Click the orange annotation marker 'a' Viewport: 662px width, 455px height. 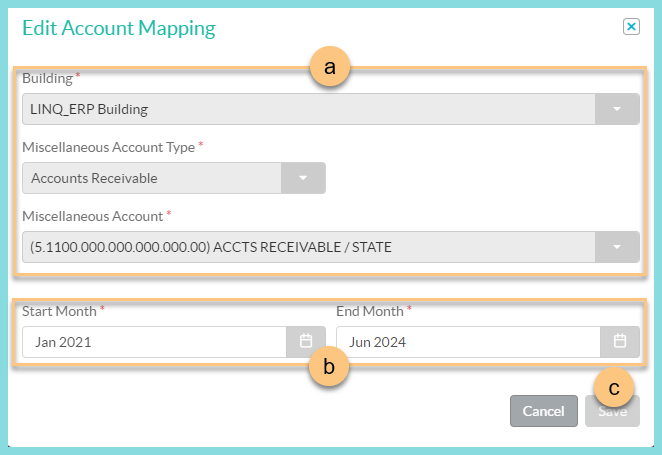[x=330, y=68]
